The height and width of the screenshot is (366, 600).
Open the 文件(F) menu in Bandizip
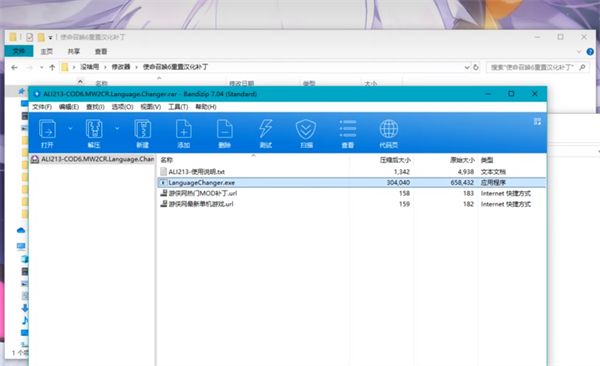[x=42, y=107]
